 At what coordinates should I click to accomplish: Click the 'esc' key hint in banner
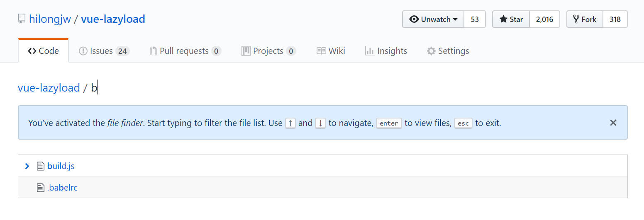click(463, 123)
